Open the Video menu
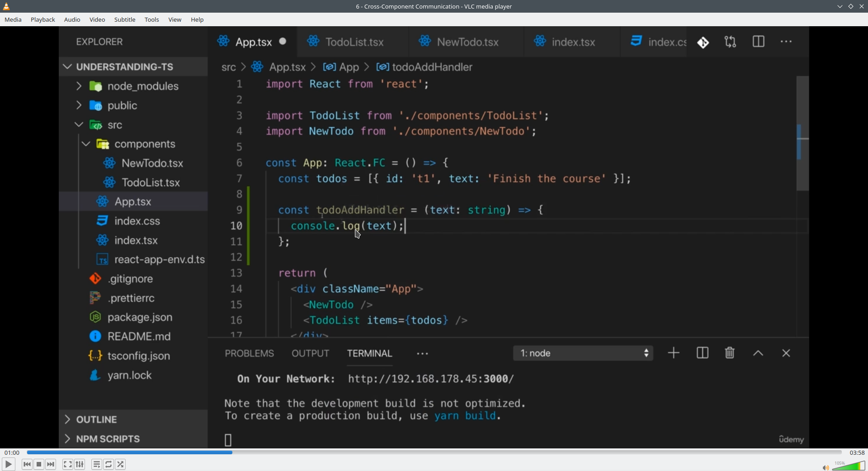The height and width of the screenshot is (471, 868). click(97, 20)
